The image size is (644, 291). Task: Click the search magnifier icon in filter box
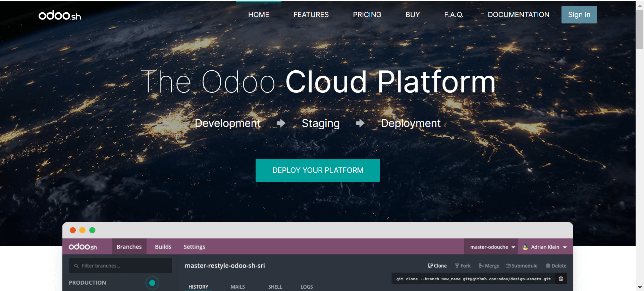coord(76,266)
